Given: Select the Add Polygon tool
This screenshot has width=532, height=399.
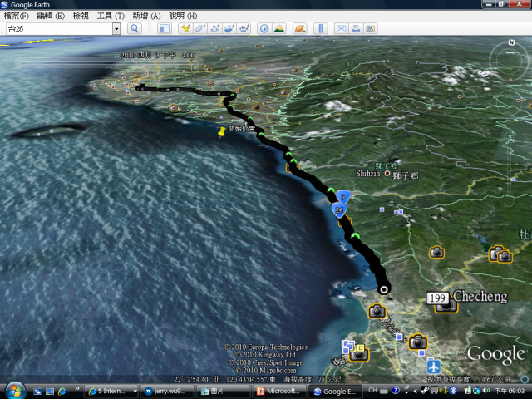Looking at the screenshot, I should click(199, 29).
